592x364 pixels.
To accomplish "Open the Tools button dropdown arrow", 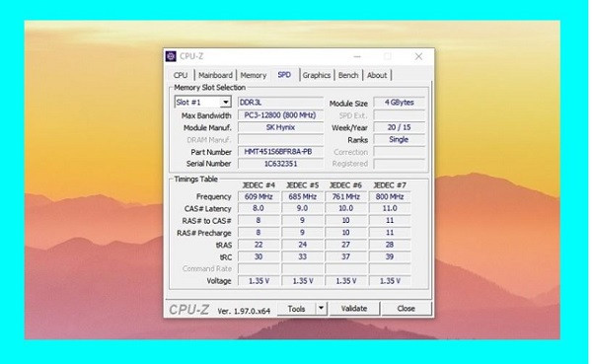I will point(321,309).
